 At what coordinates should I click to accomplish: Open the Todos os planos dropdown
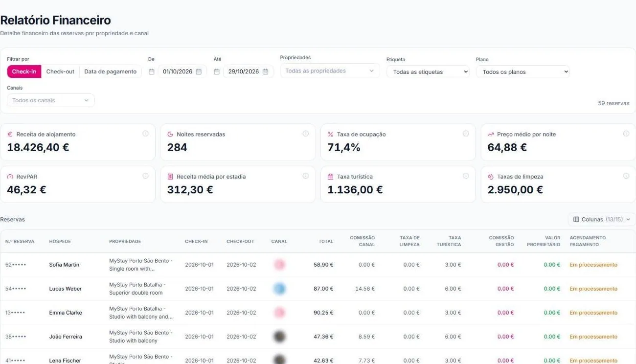(523, 72)
